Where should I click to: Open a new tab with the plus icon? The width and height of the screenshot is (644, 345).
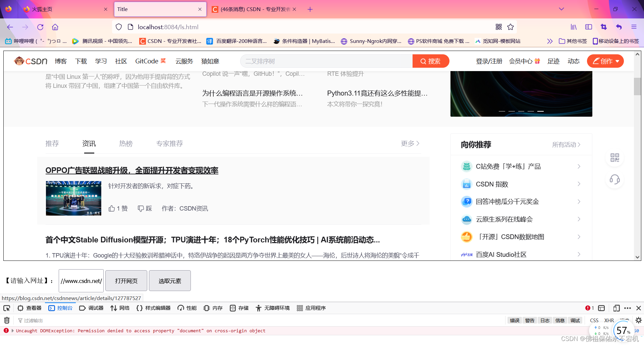pos(310,9)
